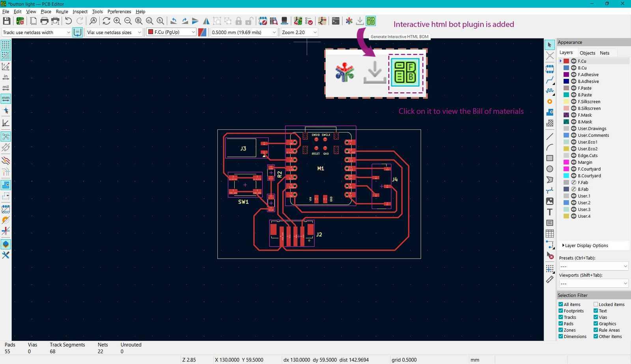This screenshot has height=364, width=631.
Task: Click the B.Cu layer color swatch
Action: [566, 67]
